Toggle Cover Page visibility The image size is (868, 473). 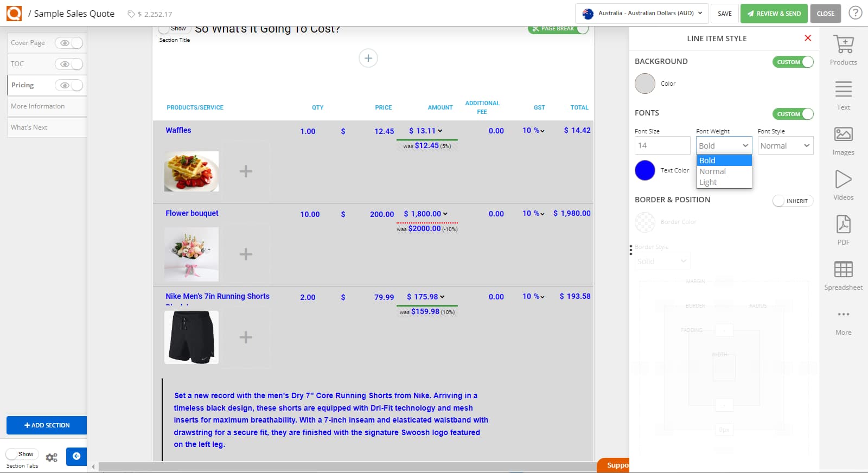point(69,43)
